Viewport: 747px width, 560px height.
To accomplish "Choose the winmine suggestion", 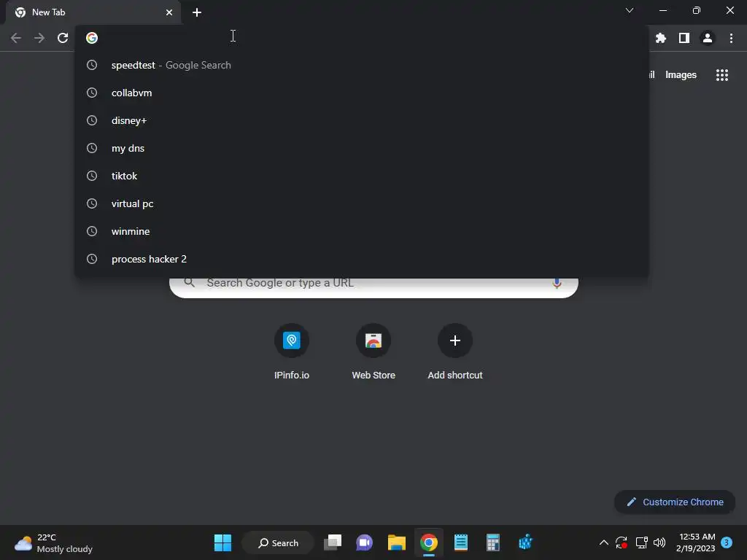I will pos(362,231).
